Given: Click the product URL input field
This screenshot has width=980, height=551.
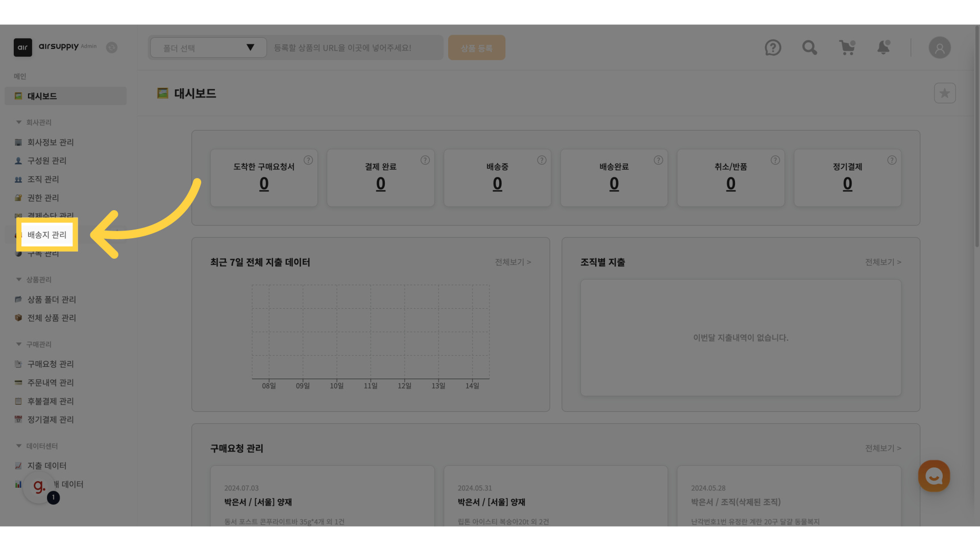Looking at the screenshot, I should (355, 47).
